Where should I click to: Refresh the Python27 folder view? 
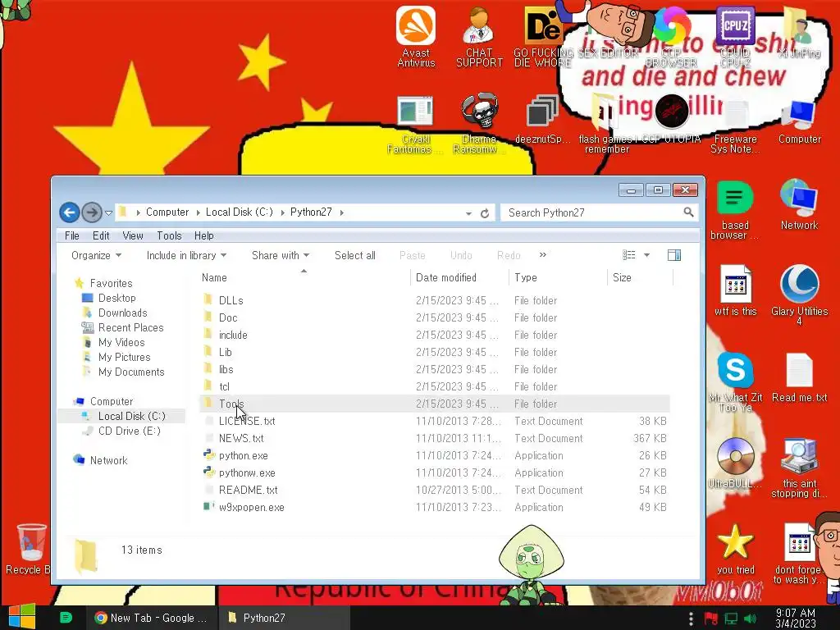point(485,213)
